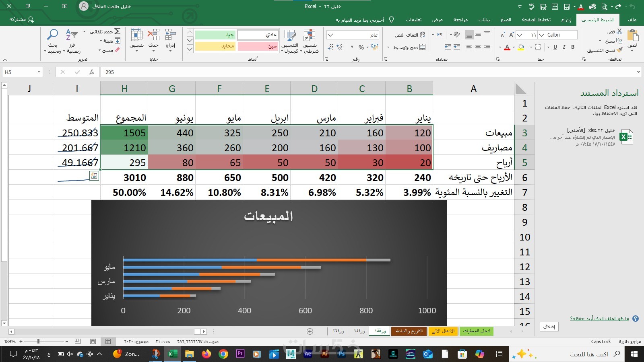Click the Close (إغلاق) button in recovery pane

549,326
